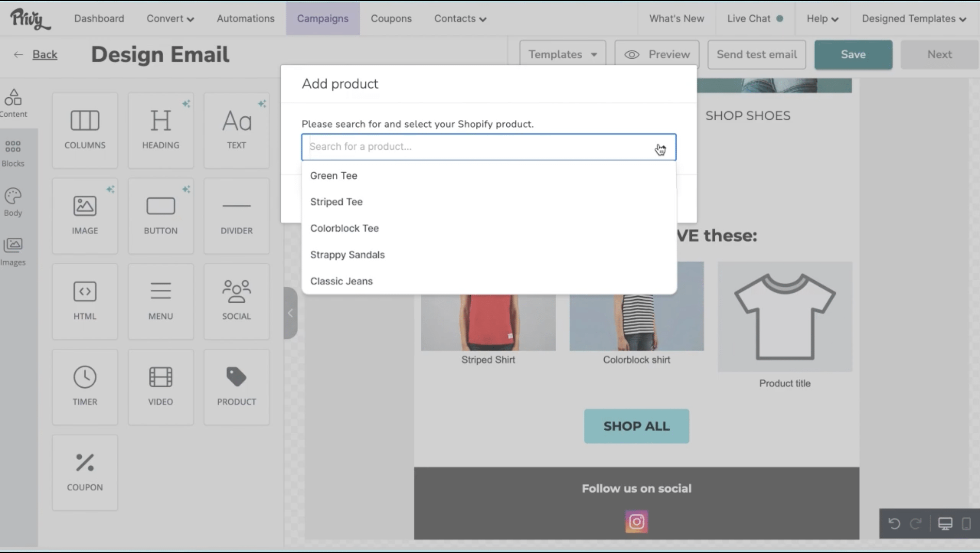The image size is (980, 553).
Task: Click the redo arrow icon
Action: click(916, 524)
